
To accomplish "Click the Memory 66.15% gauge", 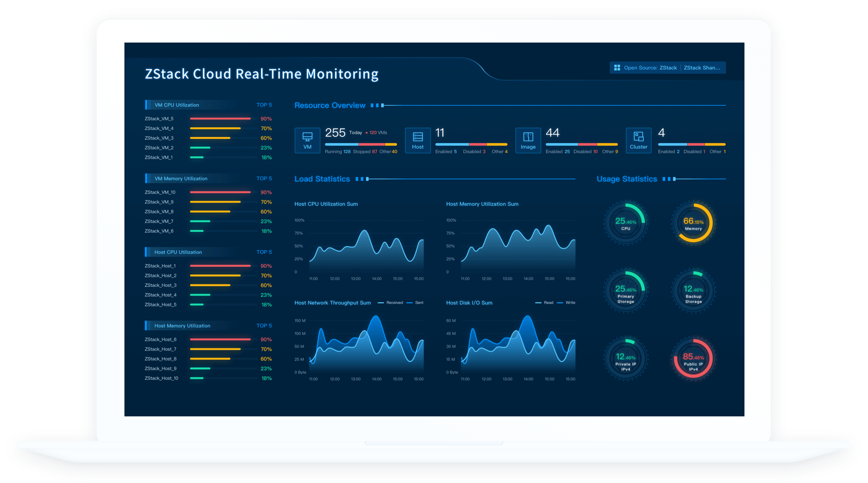I will click(693, 223).
